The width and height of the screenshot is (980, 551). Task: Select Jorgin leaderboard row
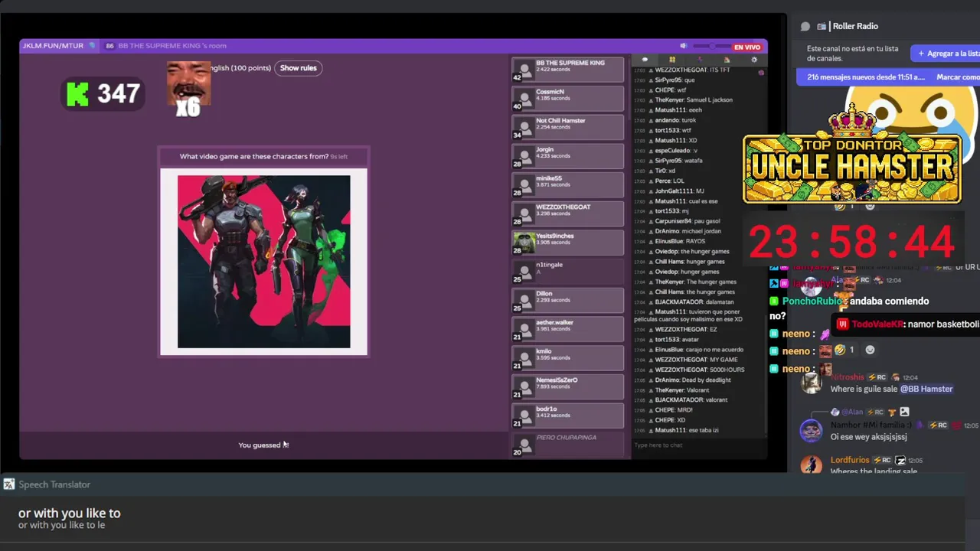[567, 156]
